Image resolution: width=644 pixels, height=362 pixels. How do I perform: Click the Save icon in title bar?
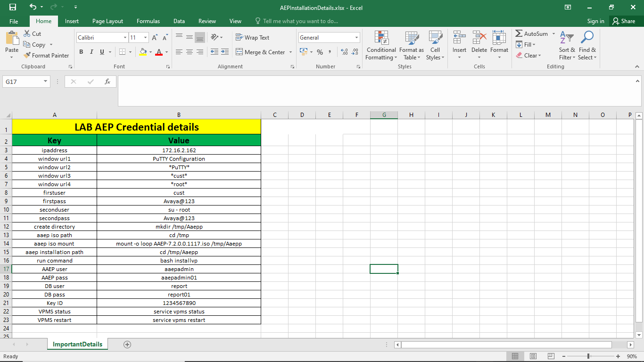click(13, 8)
